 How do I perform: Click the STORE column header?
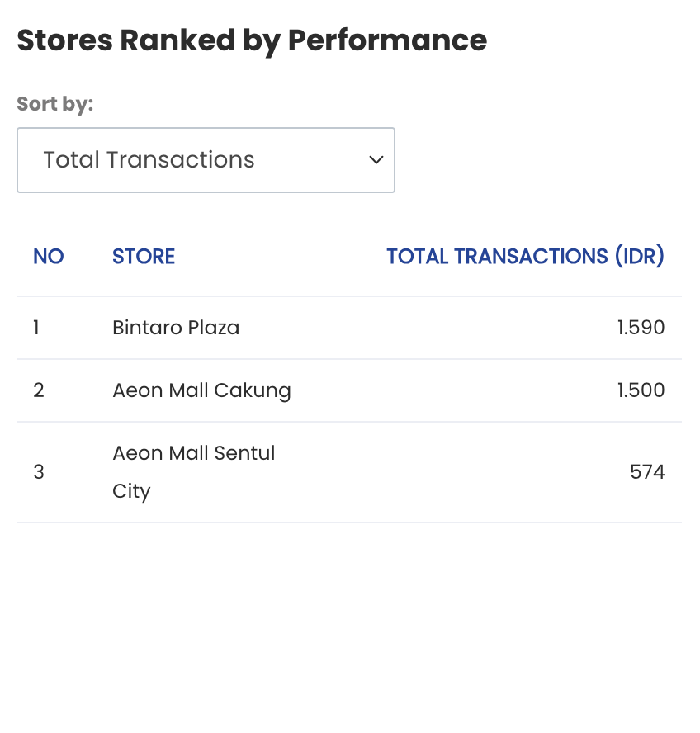coord(144,257)
